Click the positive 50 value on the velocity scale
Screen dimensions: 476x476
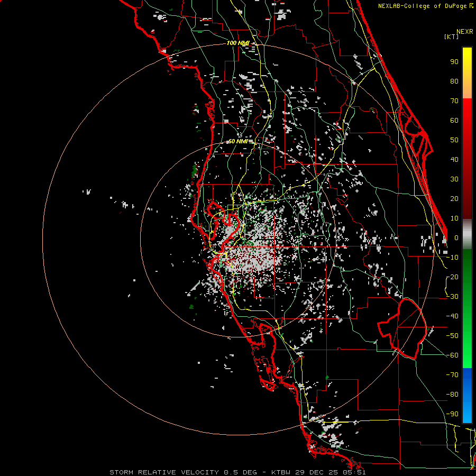[454, 140]
